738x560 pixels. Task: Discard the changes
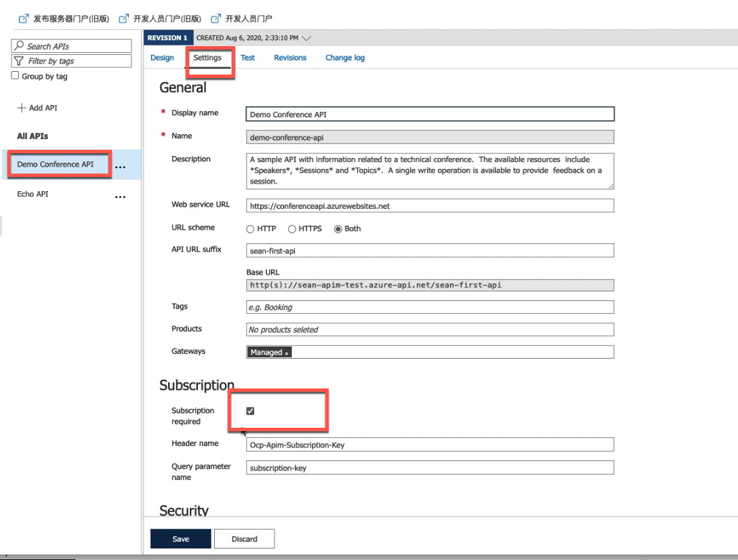244,539
